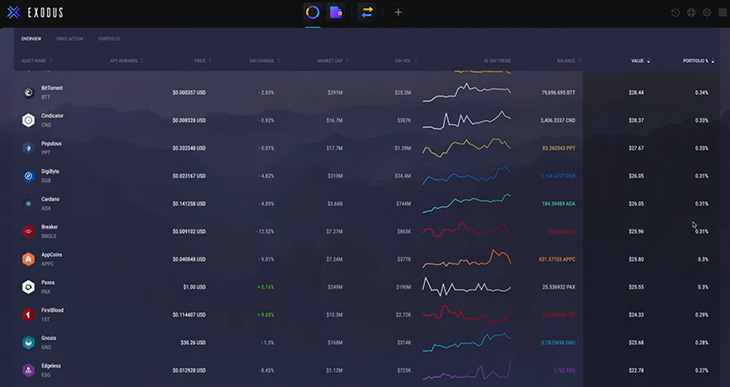The height and width of the screenshot is (387, 730).
Task: Click the Paxos coin icon
Action: [x=28, y=287]
